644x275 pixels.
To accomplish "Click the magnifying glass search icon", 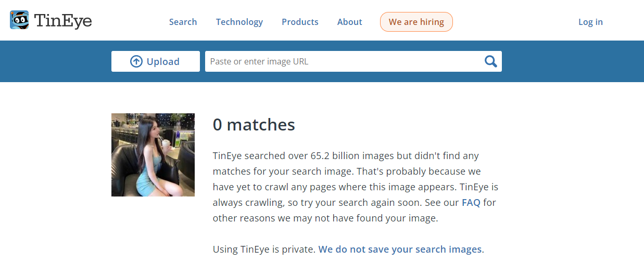I will click(490, 61).
